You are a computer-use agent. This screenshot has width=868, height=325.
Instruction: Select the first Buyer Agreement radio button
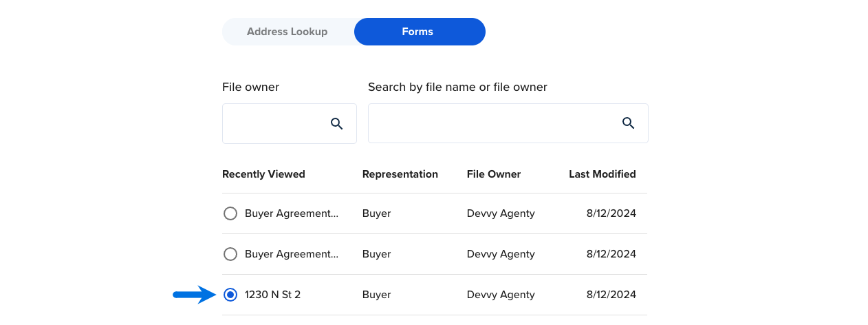click(x=230, y=213)
